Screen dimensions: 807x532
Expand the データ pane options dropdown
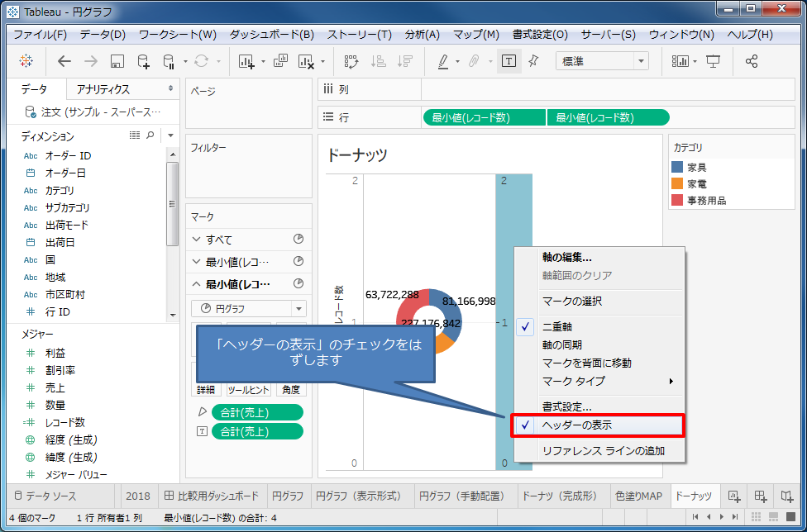(x=171, y=135)
